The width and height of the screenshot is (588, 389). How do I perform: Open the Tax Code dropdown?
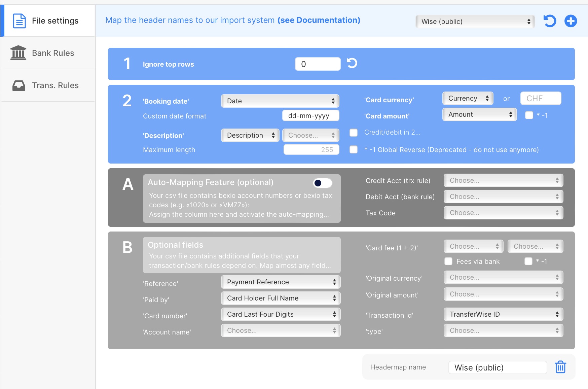point(503,213)
